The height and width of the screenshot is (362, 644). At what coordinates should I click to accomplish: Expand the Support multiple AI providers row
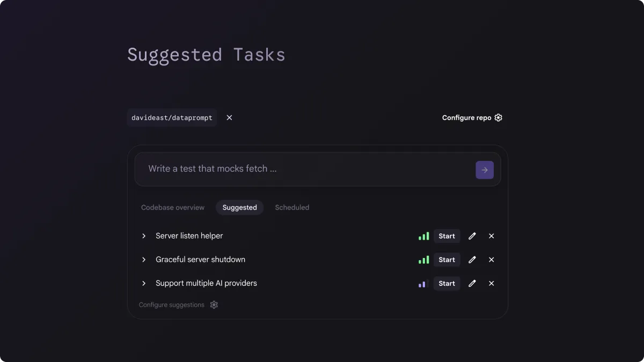point(143,283)
